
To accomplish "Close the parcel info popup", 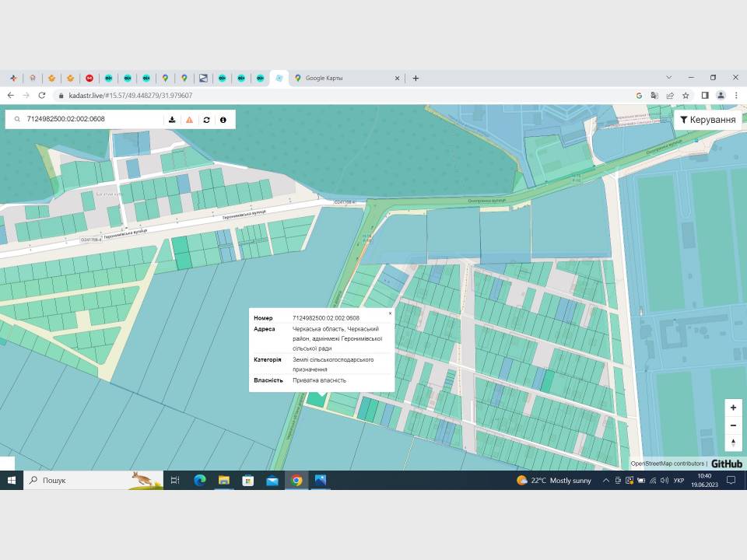I will [390, 313].
